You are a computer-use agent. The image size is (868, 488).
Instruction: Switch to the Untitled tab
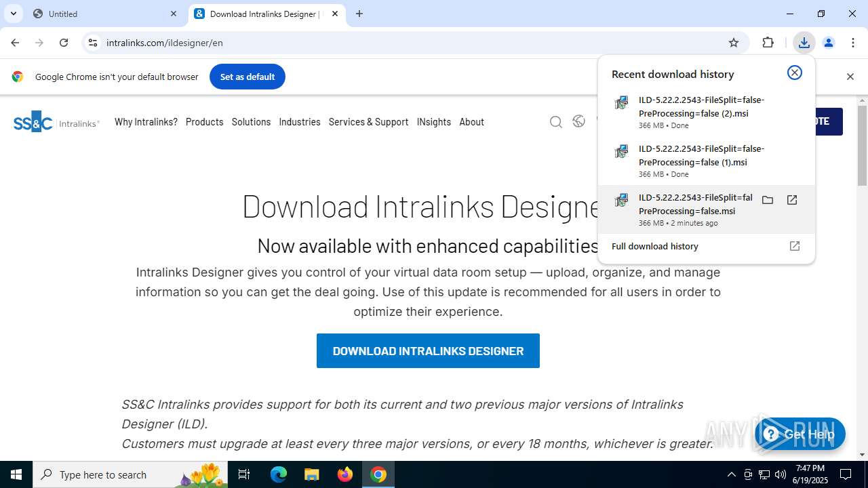click(106, 14)
